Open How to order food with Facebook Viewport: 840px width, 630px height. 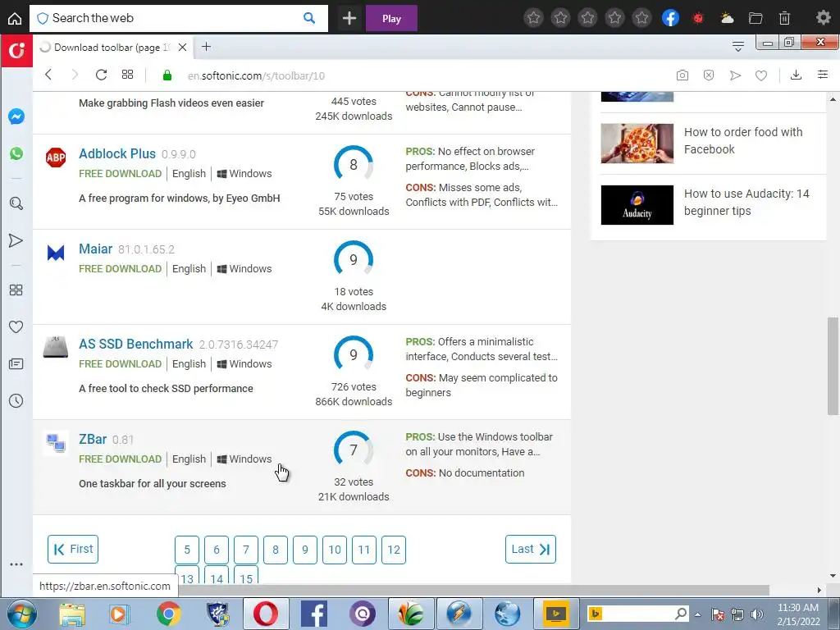[743, 140]
